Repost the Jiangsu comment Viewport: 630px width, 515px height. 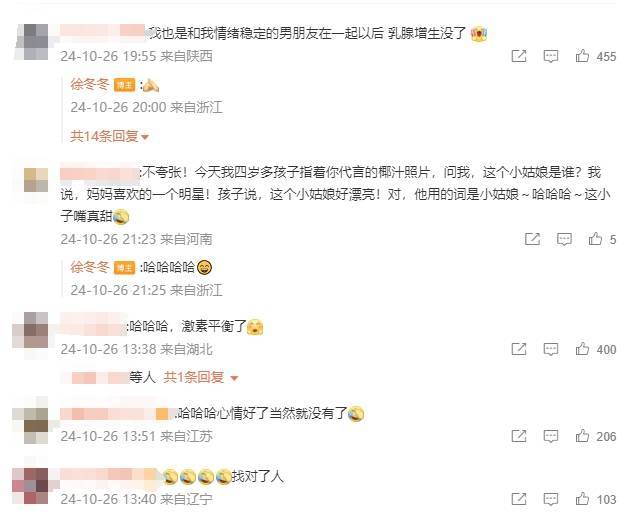(519, 436)
